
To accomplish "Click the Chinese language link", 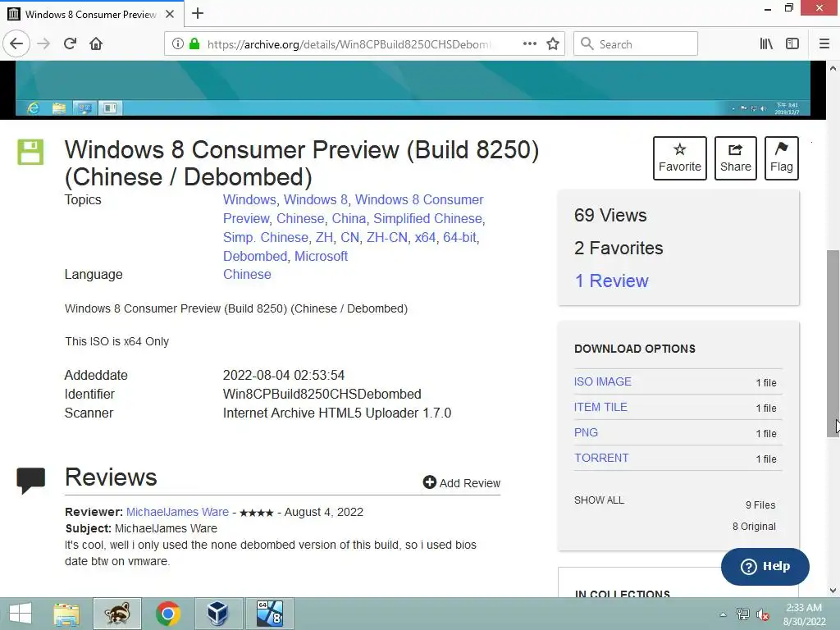I will (247, 274).
